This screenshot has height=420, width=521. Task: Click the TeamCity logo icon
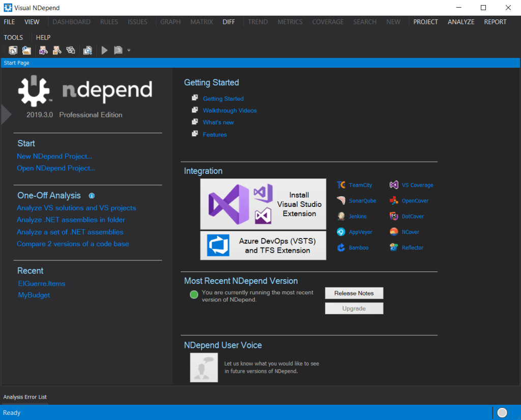341,185
